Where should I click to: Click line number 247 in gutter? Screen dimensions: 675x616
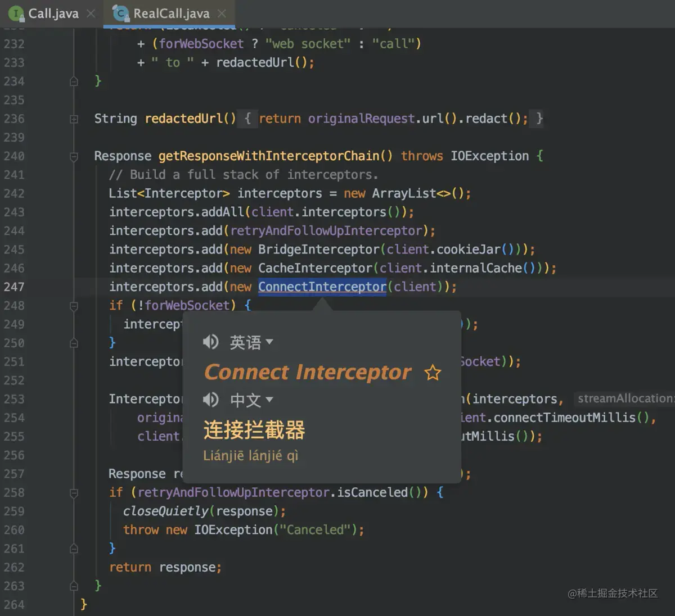click(x=14, y=287)
